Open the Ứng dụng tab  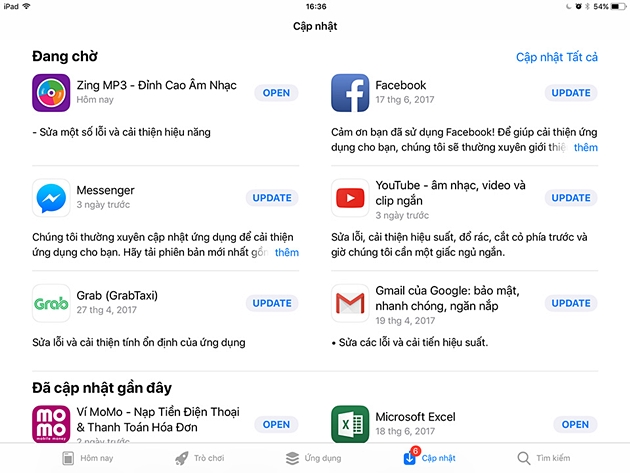[x=313, y=458]
